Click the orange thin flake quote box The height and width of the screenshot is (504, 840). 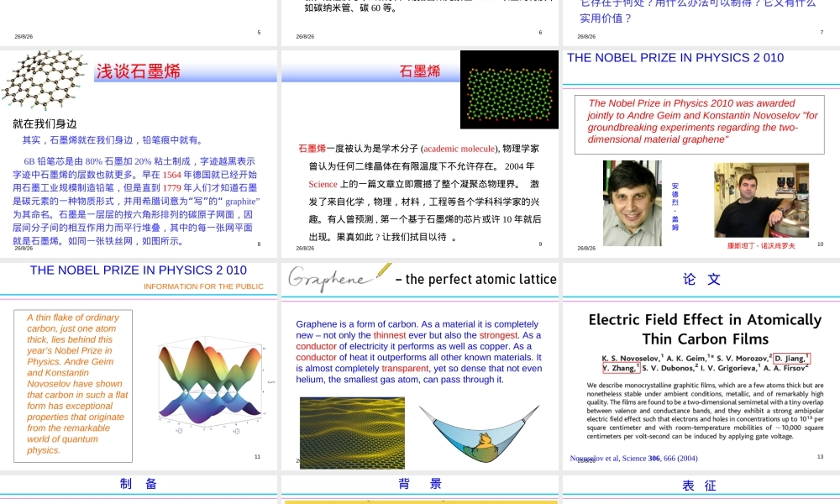point(73,386)
